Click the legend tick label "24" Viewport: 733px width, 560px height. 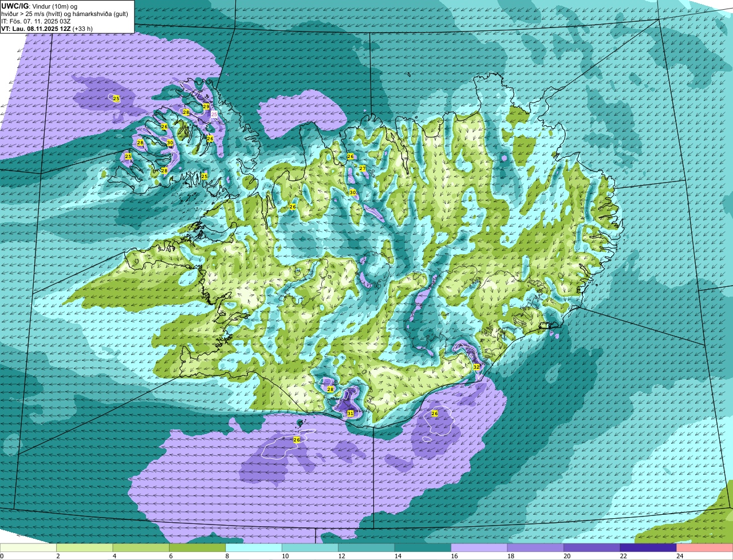pyautogui.click(x=679, y=556)
